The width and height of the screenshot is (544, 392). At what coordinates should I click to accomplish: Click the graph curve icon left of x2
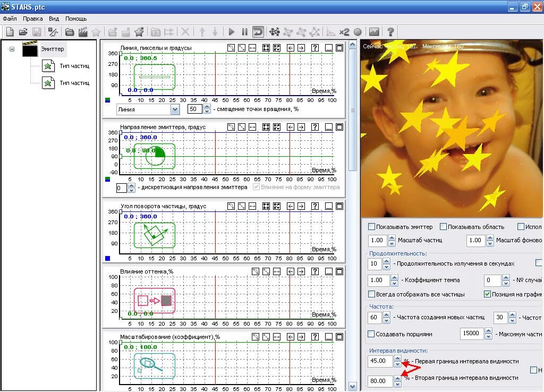pyautogui.click(x=330, y=32)
